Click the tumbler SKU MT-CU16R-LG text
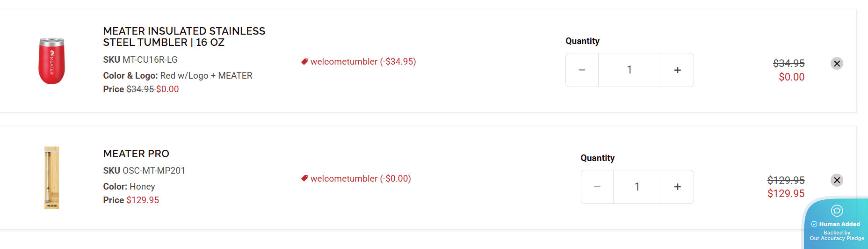This screenshot has width=868, height=249. (140, 59)
